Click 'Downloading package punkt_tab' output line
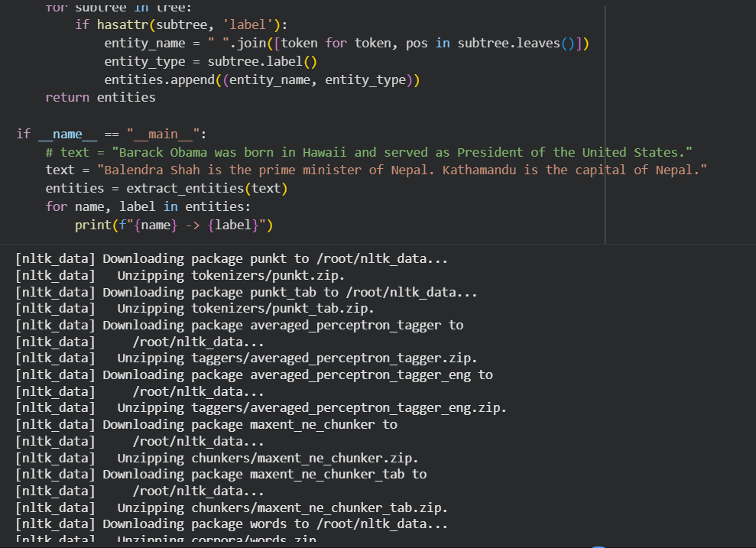This screenshot has height=548, width=756. (246, 293)
